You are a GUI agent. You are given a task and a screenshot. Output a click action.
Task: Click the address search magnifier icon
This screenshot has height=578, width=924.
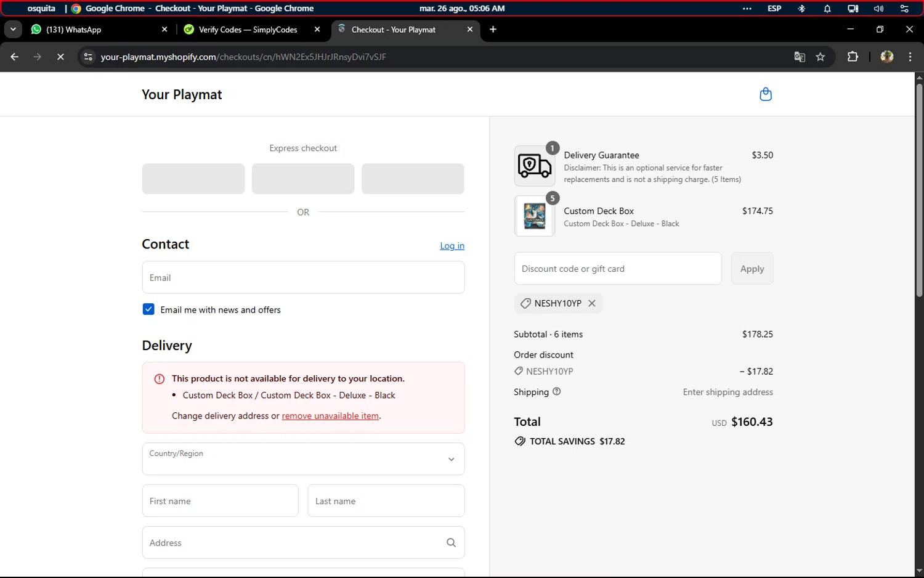point(451,542)
